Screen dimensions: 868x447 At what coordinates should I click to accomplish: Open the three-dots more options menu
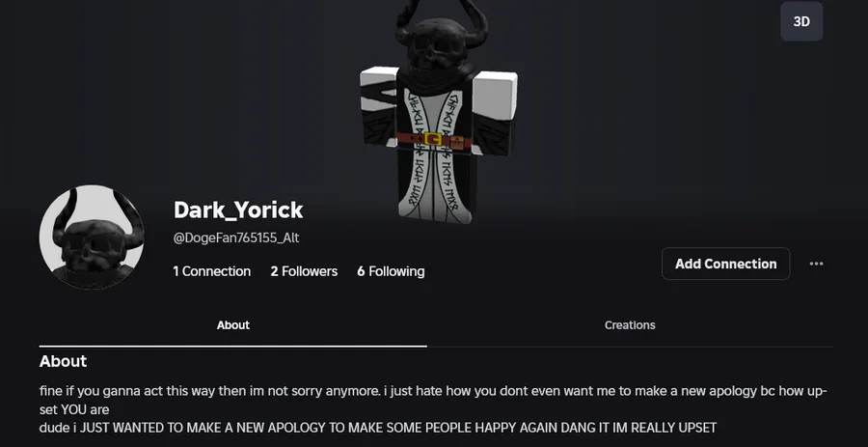click(x=817, y=264)
